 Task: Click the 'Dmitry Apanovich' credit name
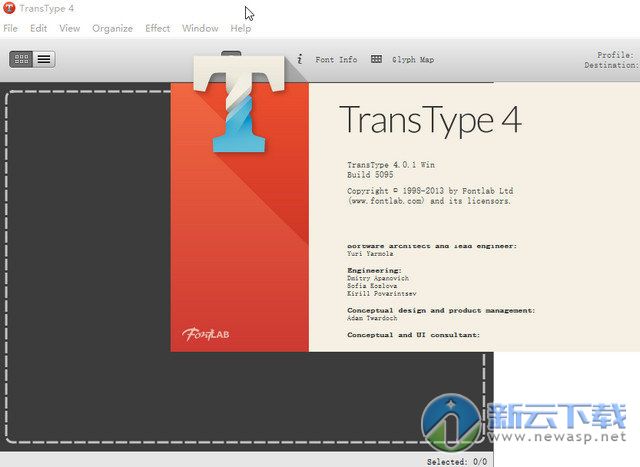(x=378, y=278)
